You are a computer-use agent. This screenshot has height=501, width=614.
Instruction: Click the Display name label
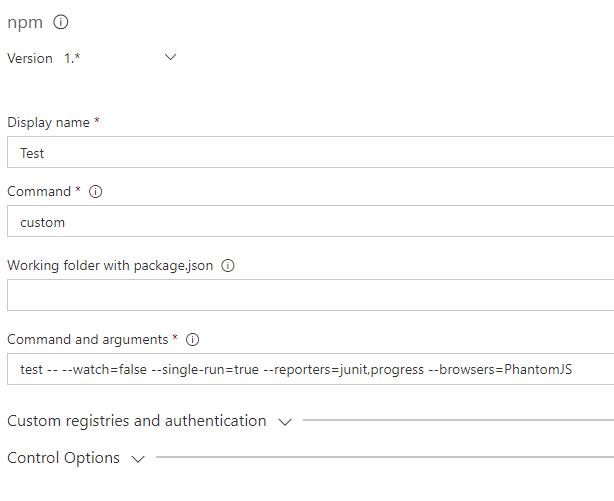coord(48,122)
